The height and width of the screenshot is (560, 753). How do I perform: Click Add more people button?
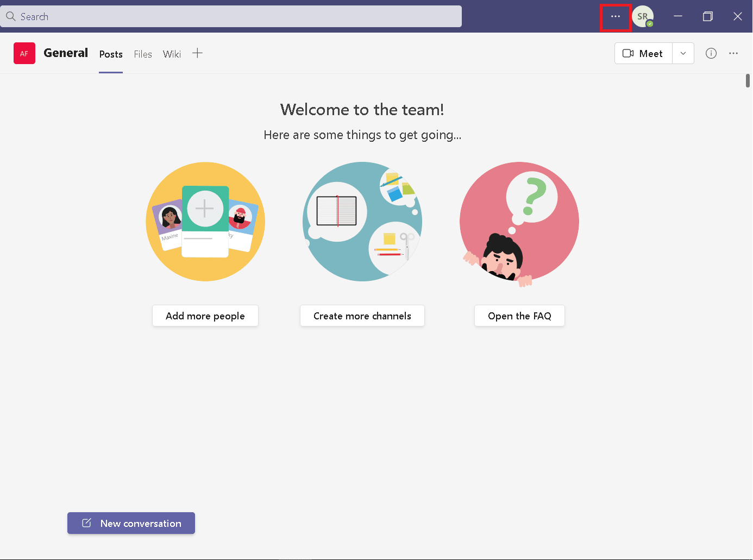coord(205,316)
